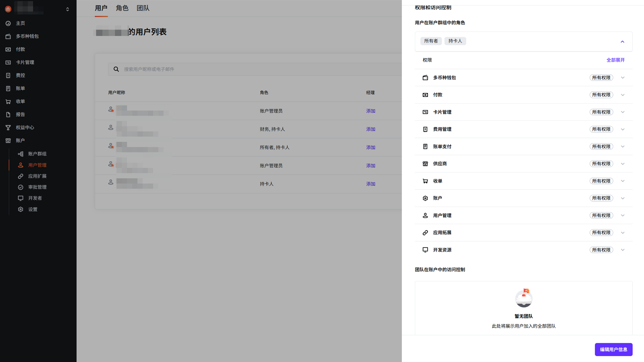Expand the 用户管理 permission chevron
This screenshot has width=644, height=362.
[622, 216]
